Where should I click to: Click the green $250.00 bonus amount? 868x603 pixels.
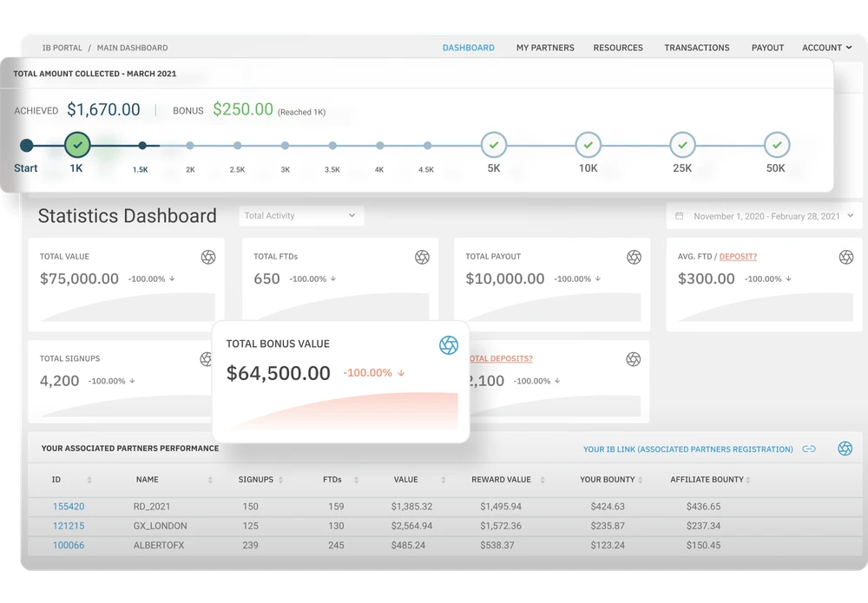pos(243,109)
